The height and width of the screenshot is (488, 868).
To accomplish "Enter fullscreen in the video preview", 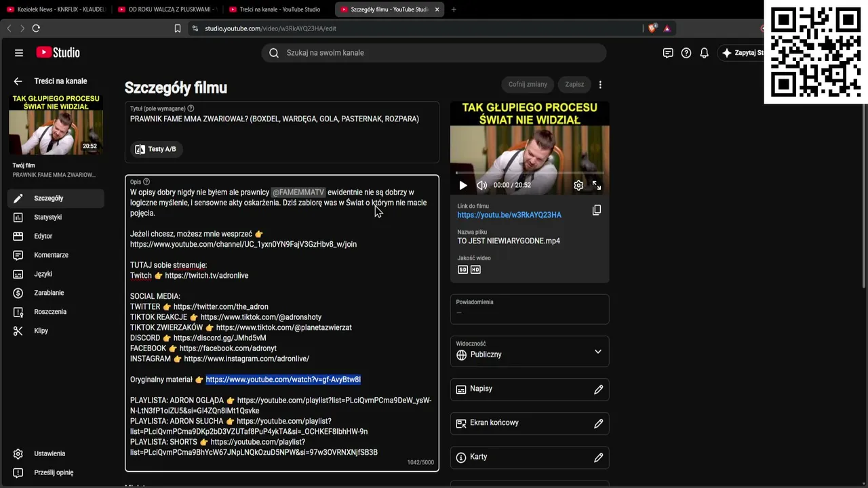I will pyautogui.click(x=597, y=185).
